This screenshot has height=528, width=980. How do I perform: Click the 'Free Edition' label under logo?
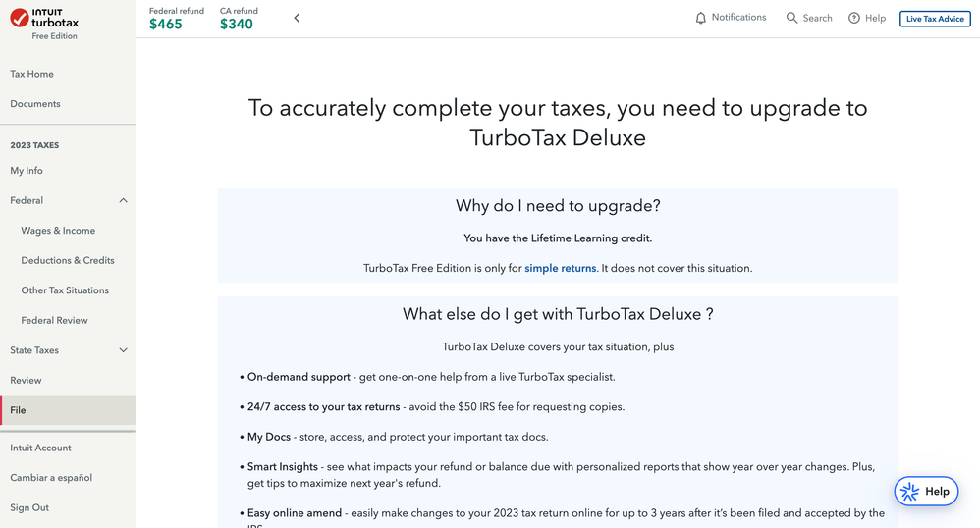(x=54, y=36)
